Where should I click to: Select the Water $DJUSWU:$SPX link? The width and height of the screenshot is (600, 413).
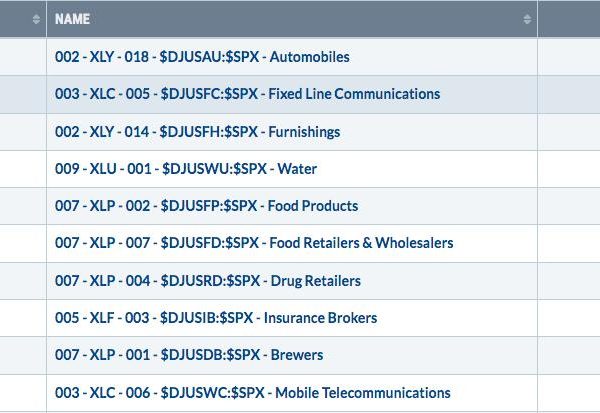(x=186, y=168)
